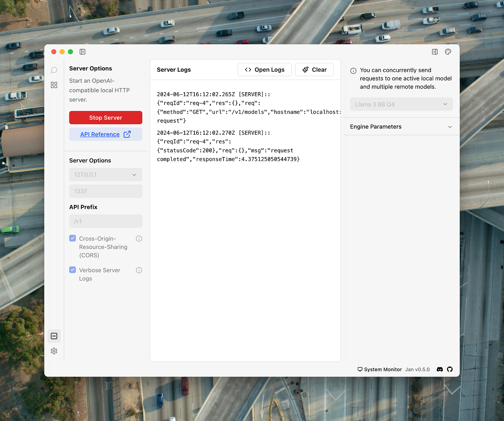Click the Verbose Server Logs info icon
504x421 pixels.
pos(139,270)
